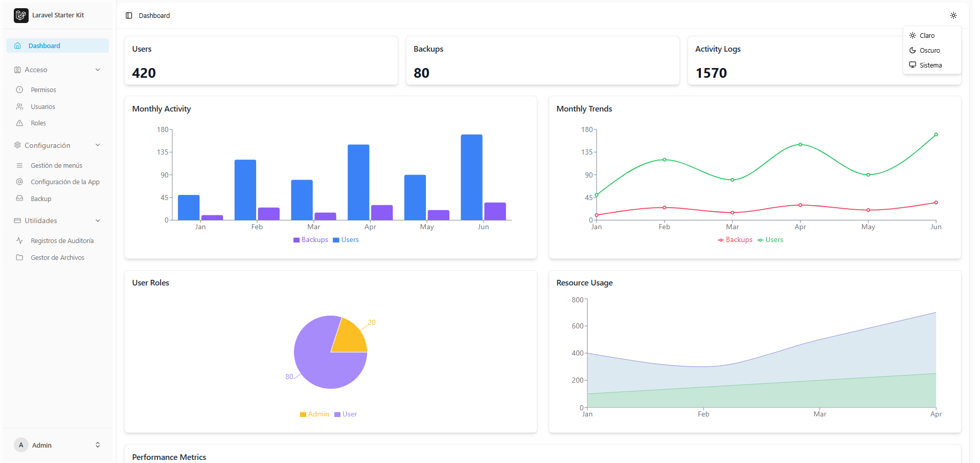Click the Registros de Auditoría activity icon

[x=19, y=241]
